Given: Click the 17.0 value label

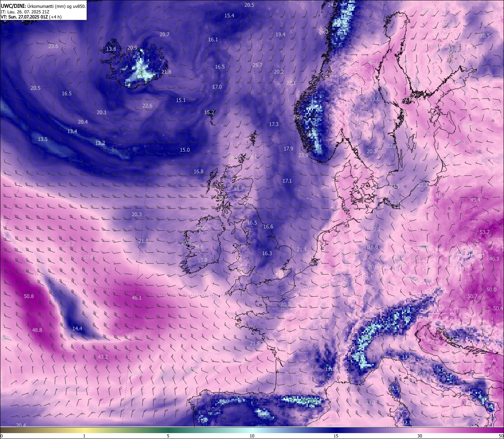Looking at the screenshot, I should pyautogui.click(x=217, y=87).
